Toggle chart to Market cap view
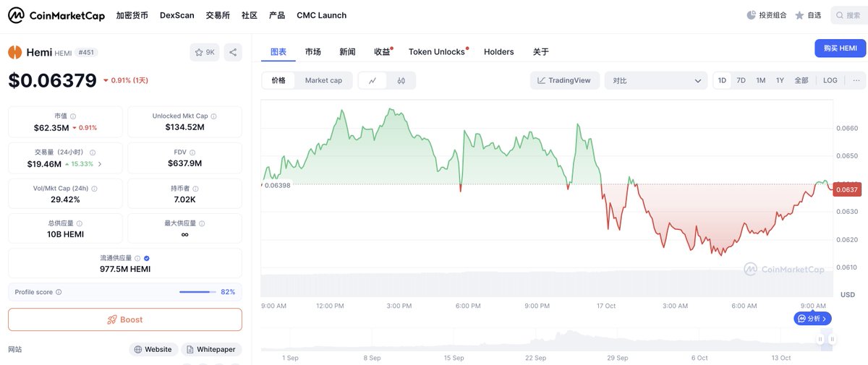 (x=323, y=80)
